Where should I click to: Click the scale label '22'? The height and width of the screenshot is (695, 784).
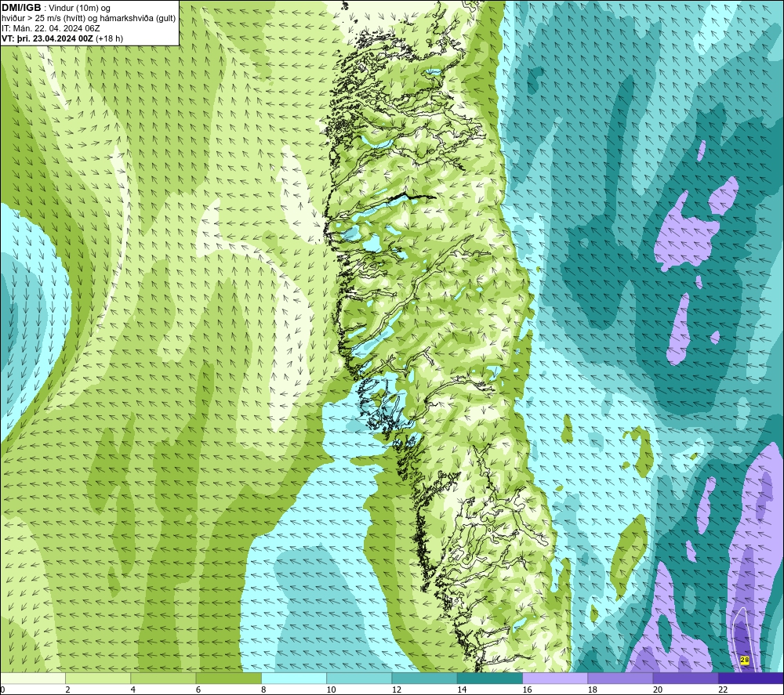click(x=723, y=690)
